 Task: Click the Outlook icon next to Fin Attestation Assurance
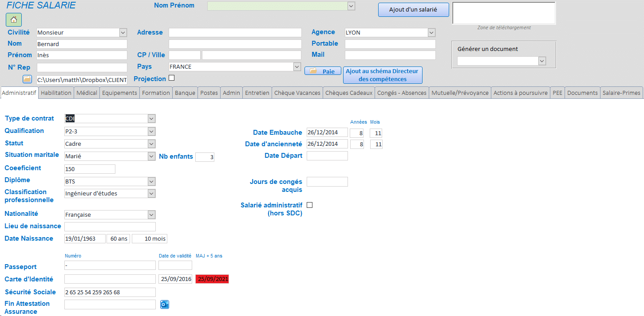tap(165, 304)
